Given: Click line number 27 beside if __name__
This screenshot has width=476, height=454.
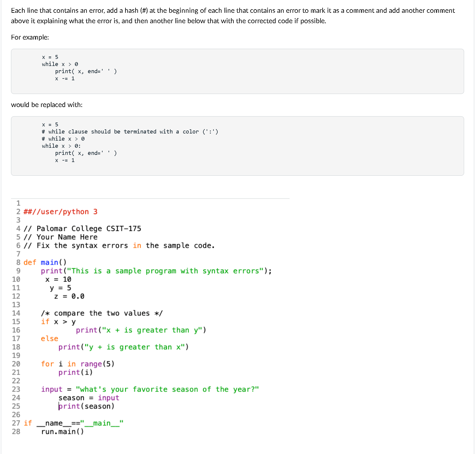Looking at the screenshot, I should [x=16, y=423].
